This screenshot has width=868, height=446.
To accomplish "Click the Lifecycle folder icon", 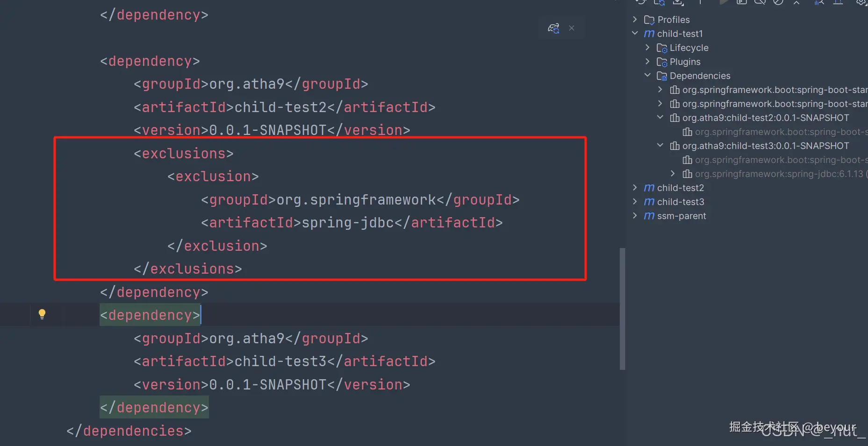I will click(x=661, y=48).
